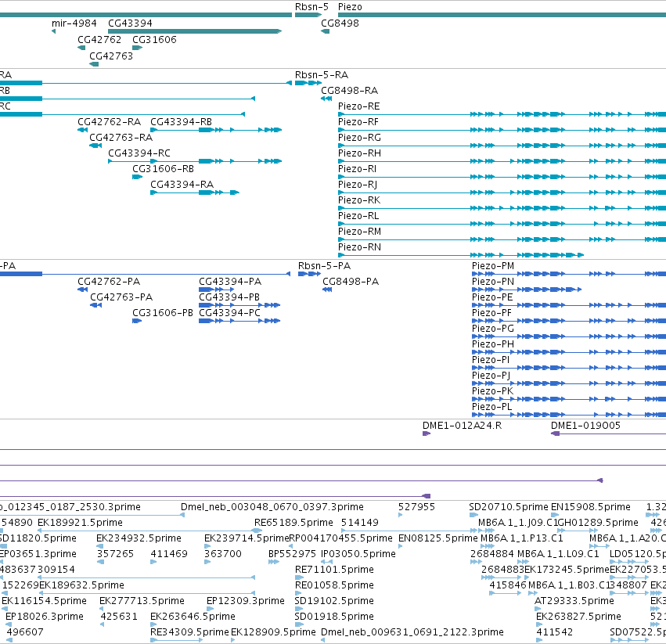Select EST EK189921.5prime

coord(81,523)
